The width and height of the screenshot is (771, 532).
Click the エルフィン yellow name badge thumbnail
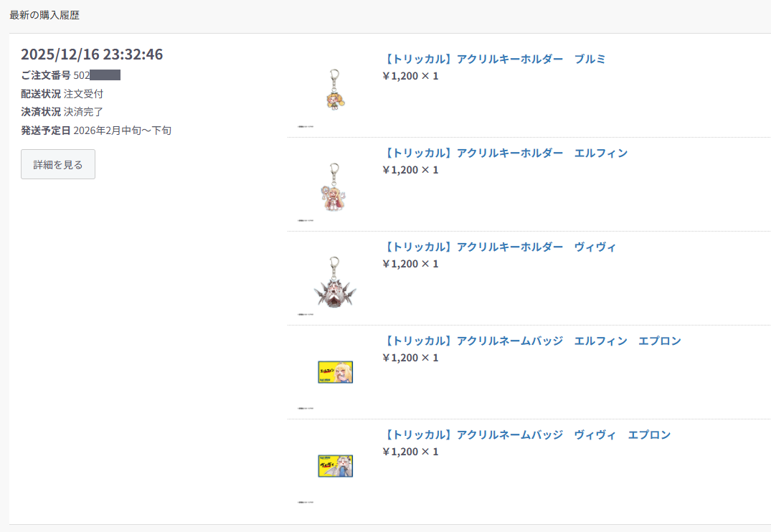click(x=336, y=372)
